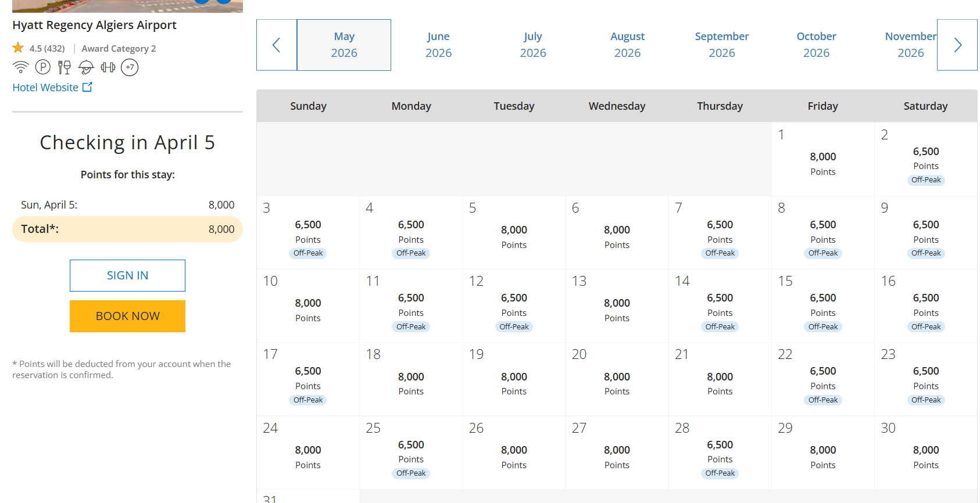
Task: Advance months with the right chevron
Action: coord(957,45)
